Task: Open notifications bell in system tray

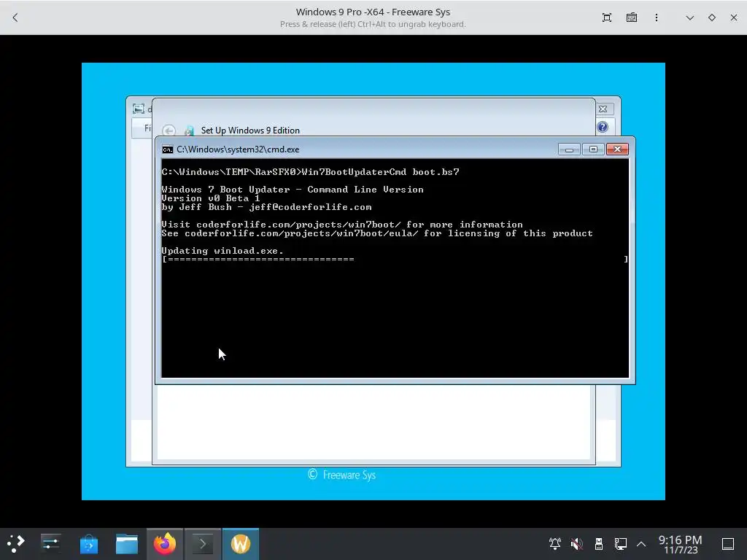Action: [x=554, y=544]
